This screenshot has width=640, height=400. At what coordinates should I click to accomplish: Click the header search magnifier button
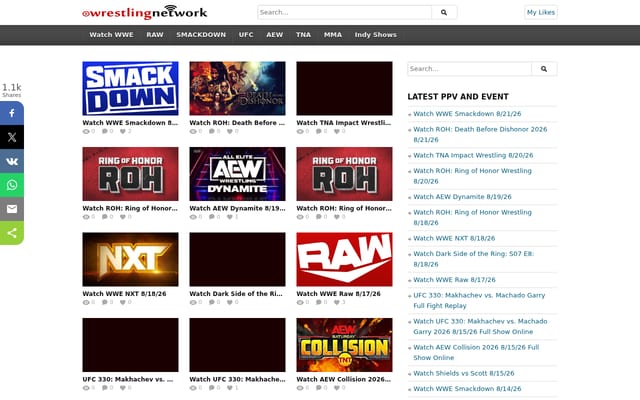[x=444, y=12]
